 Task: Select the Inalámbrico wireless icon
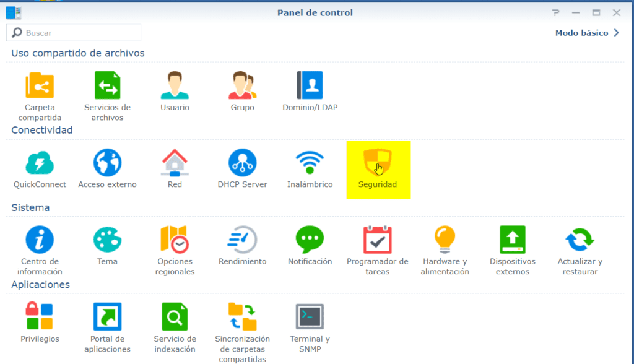tap(310, 162)
